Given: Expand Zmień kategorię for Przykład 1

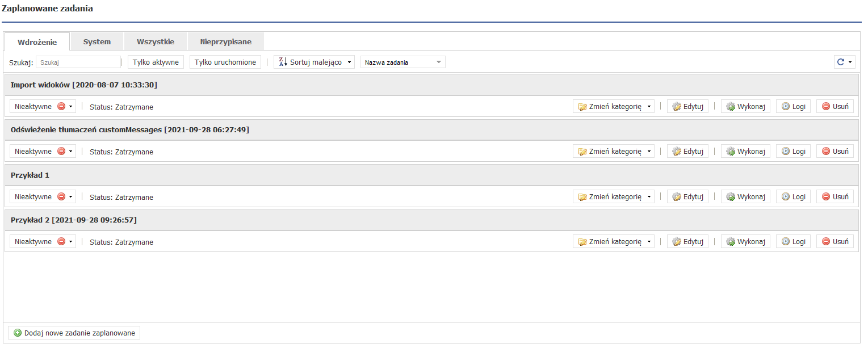Looking at the screenshot, I should (613, 197).
